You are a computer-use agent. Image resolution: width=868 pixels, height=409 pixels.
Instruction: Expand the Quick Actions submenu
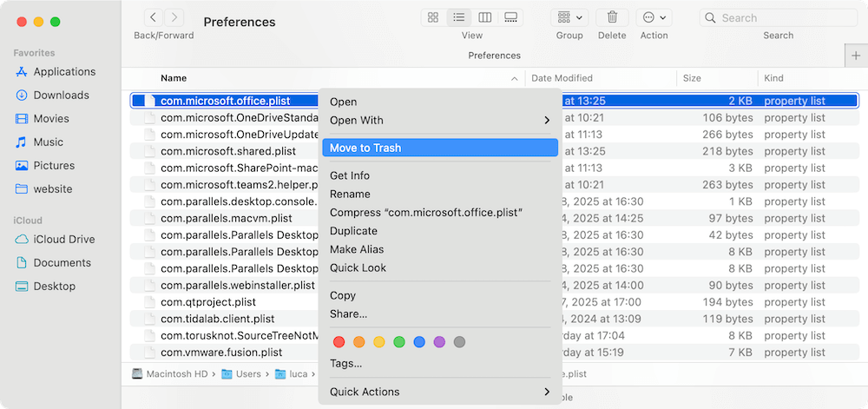pyautogui.click(x=440, y=392)
